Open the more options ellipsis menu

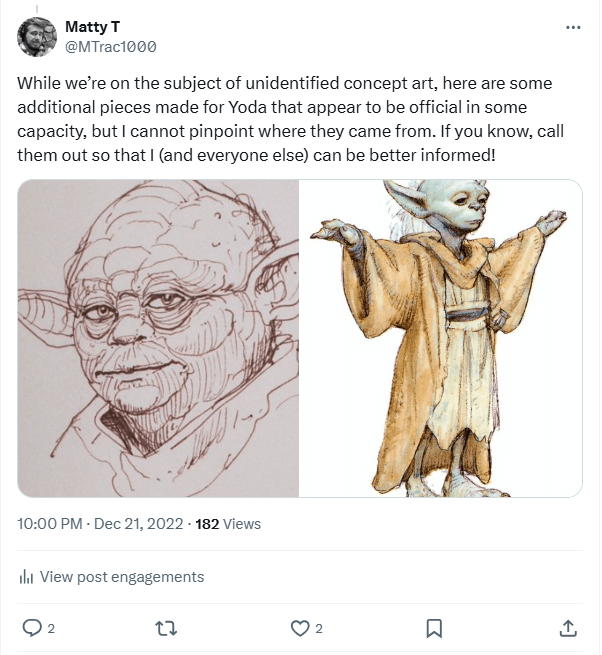[572, 28]
